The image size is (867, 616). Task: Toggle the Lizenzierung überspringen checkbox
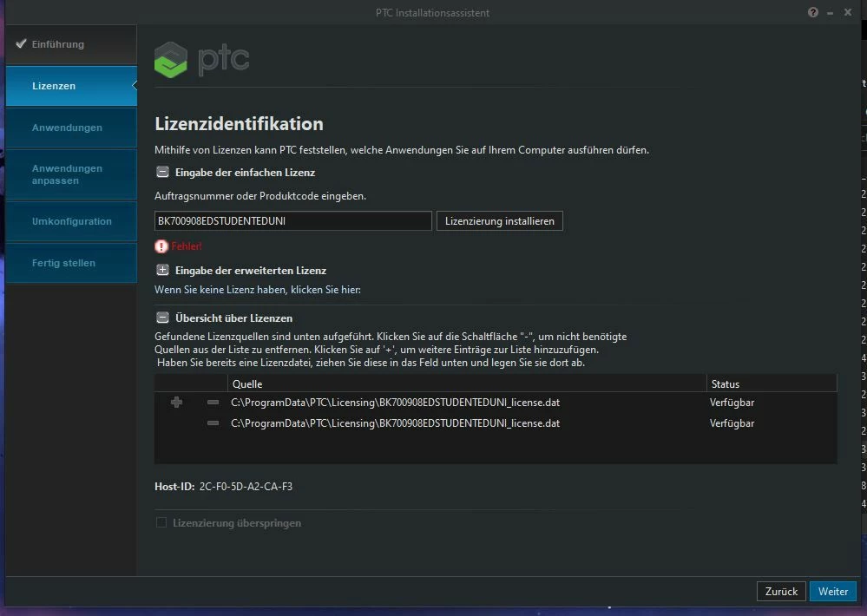click(x=161, y=522)
